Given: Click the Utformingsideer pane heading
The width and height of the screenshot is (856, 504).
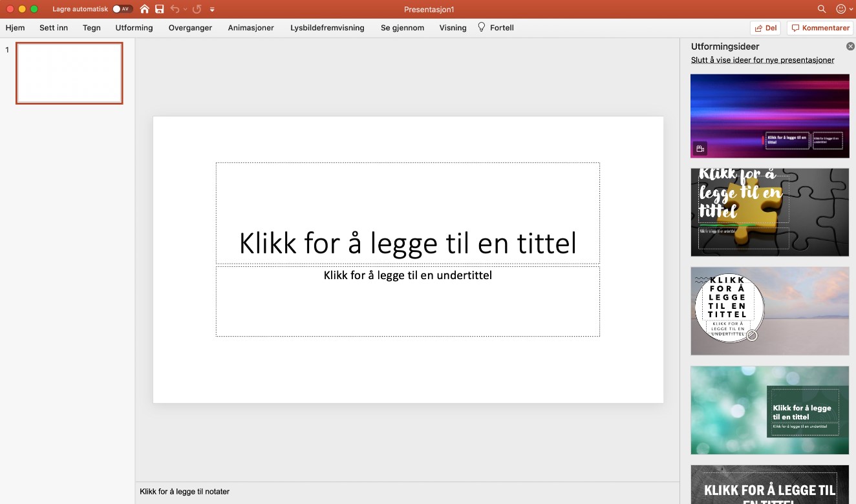Looking at the screenshot, I should coord(725,47).
